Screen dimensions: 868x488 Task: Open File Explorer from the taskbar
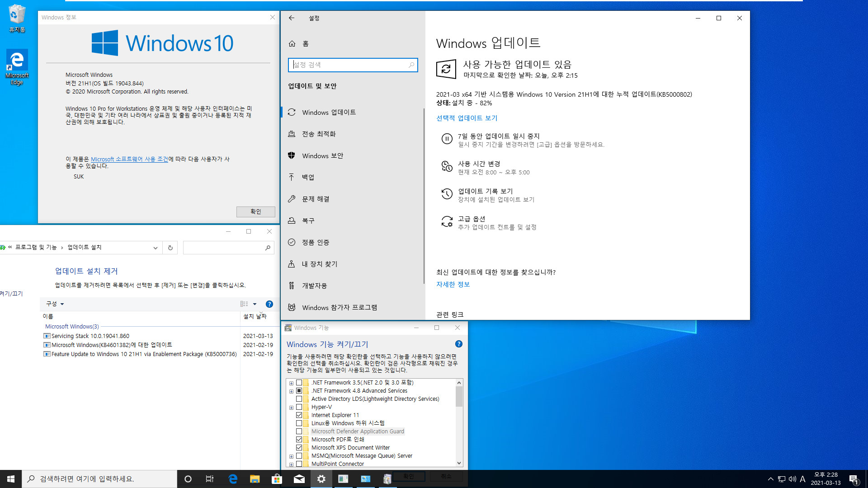255,479
